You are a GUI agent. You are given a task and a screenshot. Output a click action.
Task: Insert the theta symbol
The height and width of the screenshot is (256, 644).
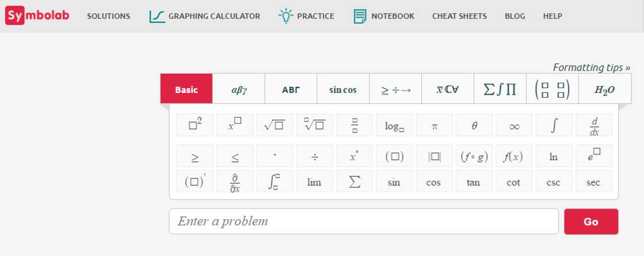pos(474,125)
